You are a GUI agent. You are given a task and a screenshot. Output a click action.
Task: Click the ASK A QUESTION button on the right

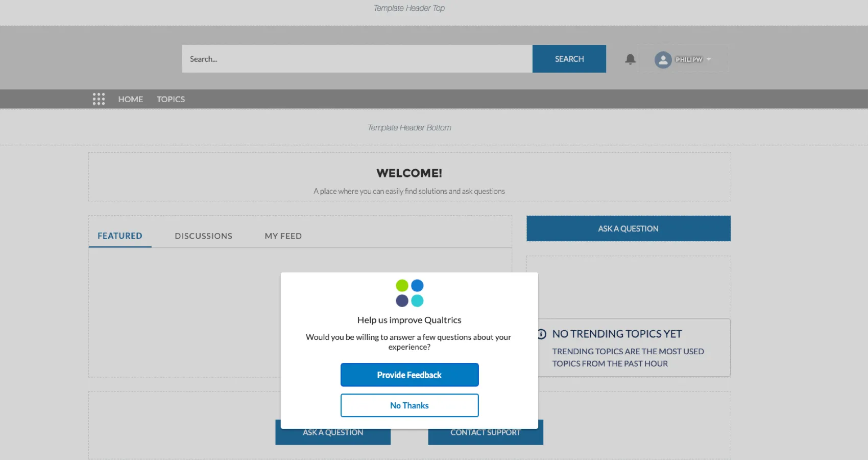[629, 228]
